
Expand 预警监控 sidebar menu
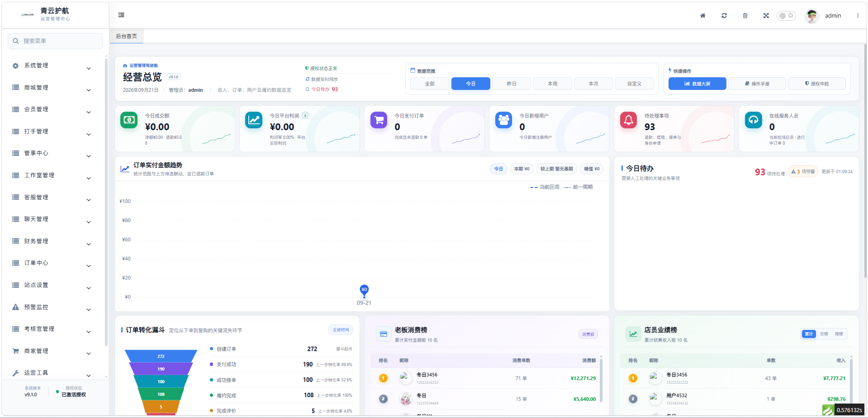[53, 307]
